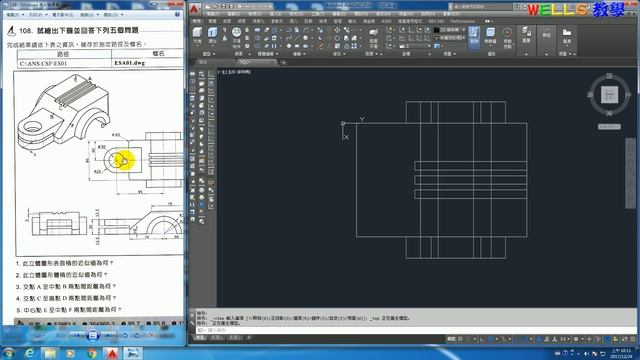Image resolution: width=640 pixels, height=360 pixels.
Task: Click the New drawing icon in quick access toolbar
Action: pos(209,7)
